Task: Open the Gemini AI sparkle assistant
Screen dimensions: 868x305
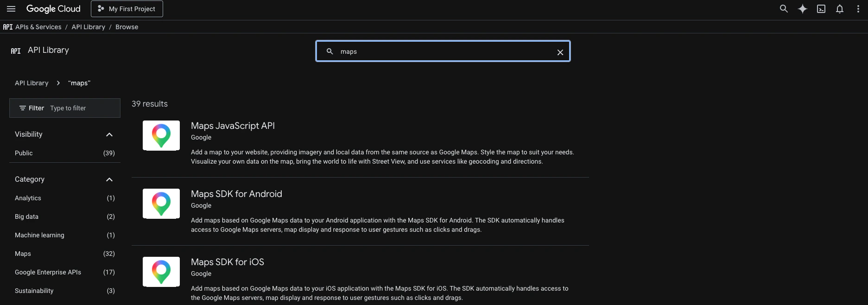Action: [x=803, y=9]
